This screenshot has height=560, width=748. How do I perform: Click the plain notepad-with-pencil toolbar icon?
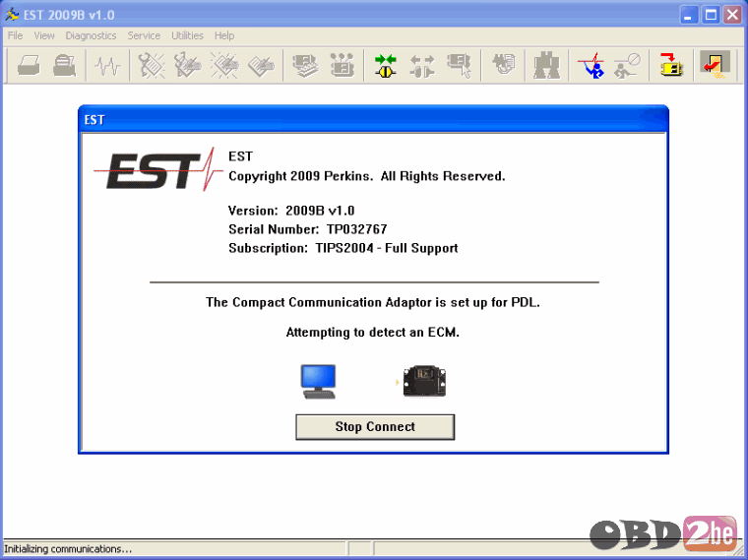click(x=261, y=65)
